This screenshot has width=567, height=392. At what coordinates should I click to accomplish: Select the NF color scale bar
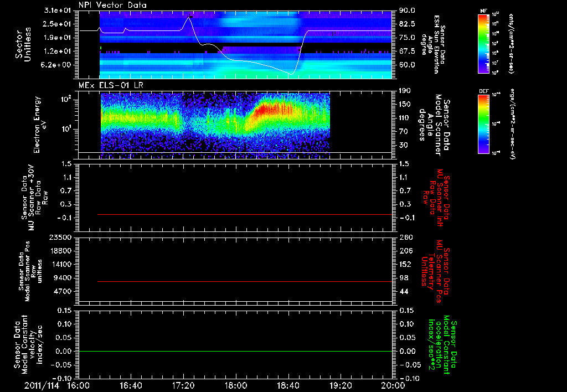click(x=484, y=44)
